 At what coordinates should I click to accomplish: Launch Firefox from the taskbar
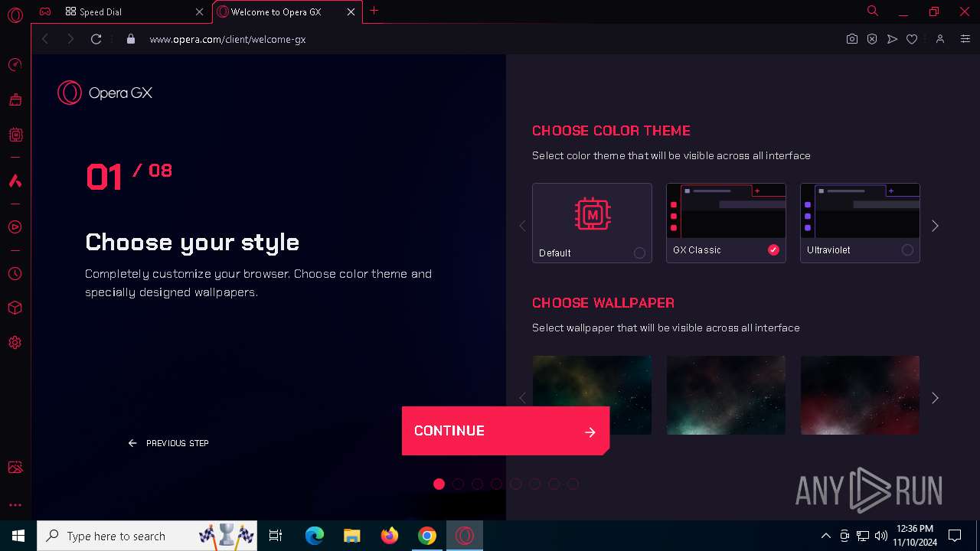click(x=390, y=536)
